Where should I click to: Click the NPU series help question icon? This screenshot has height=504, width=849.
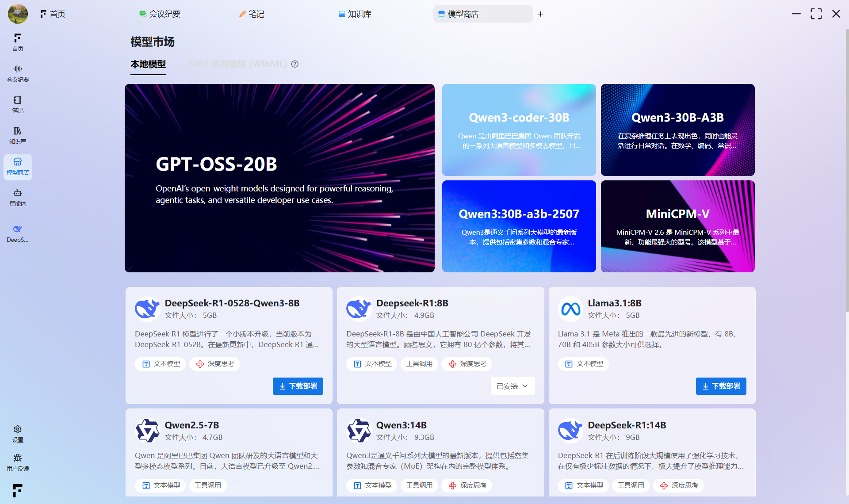(x=295, y=64)
